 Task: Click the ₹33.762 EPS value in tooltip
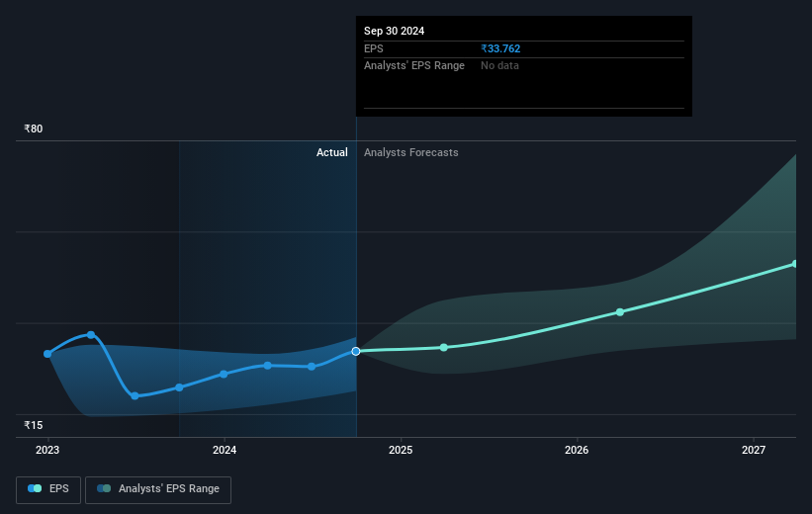(500, 48)
